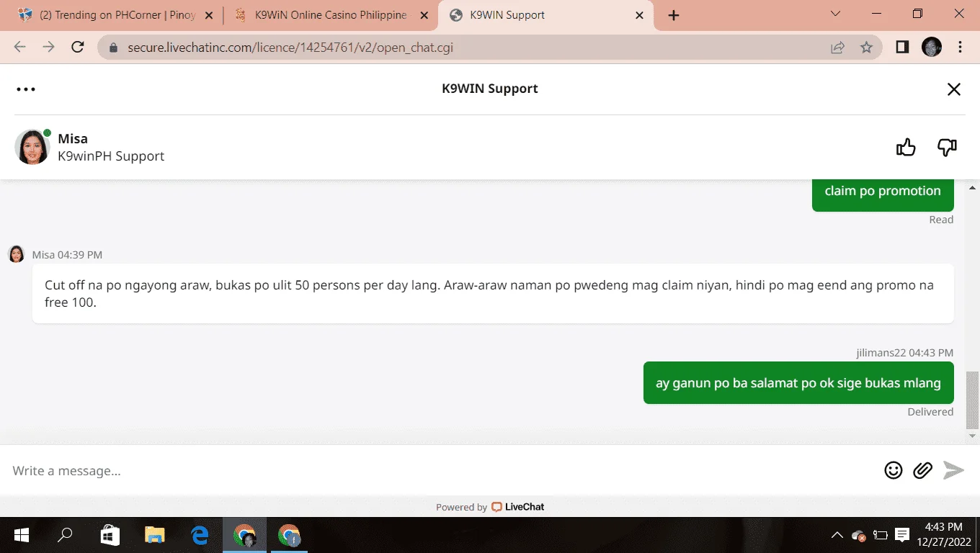Screen dimensions: 980x553
Task: Click the Write a message input field
Action: tap(440, 470)
